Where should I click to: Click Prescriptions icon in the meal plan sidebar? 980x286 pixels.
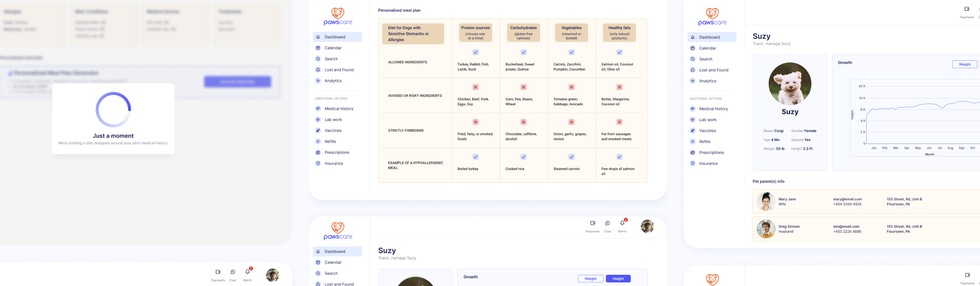click(x=318, y=153)
